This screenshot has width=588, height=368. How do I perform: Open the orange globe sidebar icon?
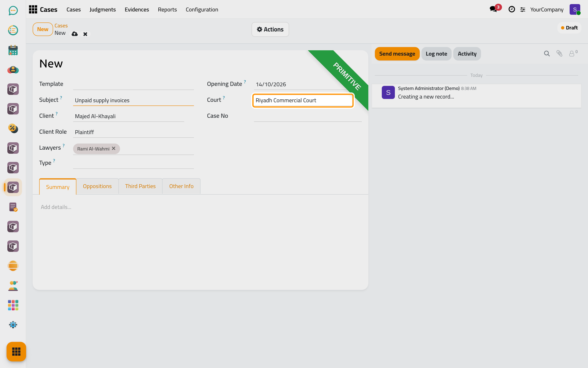click(x=13, y=266)
